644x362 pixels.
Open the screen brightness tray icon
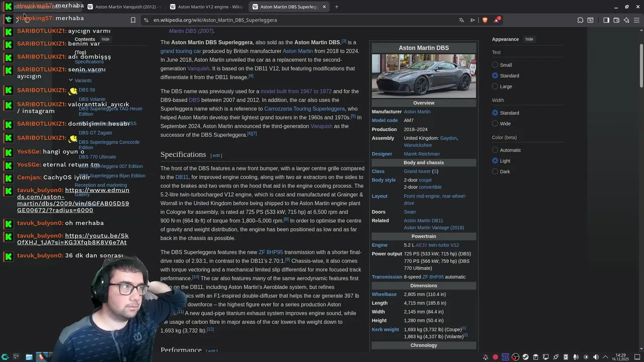(586, 357)
